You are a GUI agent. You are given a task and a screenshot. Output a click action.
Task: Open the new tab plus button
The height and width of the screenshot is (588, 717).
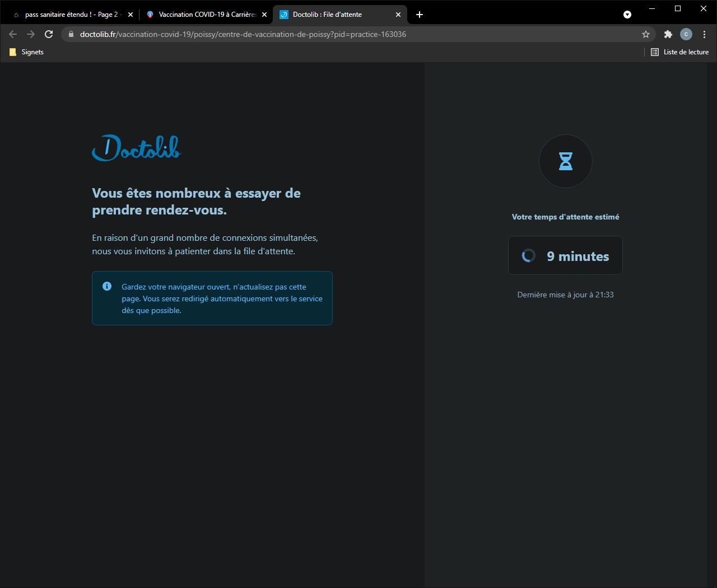click(420, 15)
